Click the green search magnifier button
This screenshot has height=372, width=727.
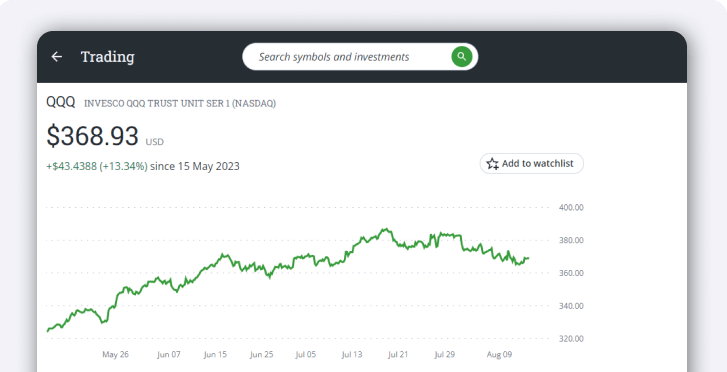pyautogui.click(x=461, y=57)
